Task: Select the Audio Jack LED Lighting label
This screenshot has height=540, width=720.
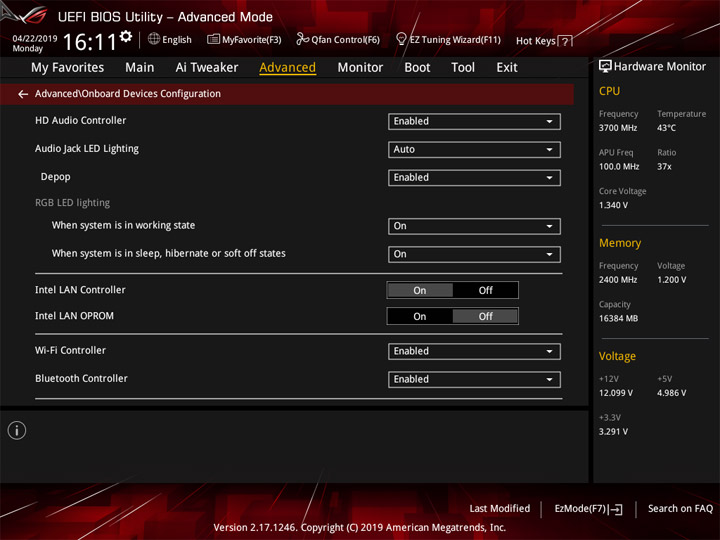Action: click(x=87, y=149)
